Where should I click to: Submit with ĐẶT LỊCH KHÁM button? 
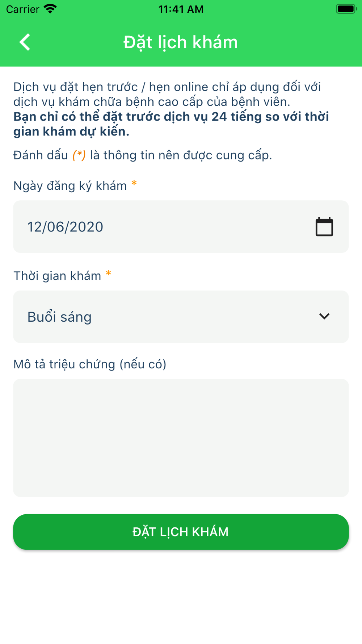point(181,532)
